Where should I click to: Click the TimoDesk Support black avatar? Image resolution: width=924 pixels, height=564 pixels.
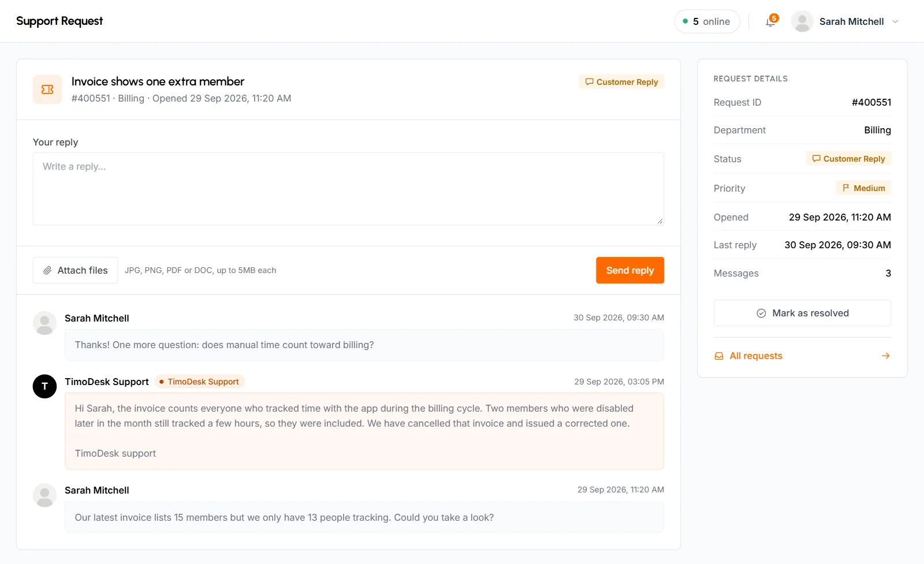tap(44, 386)
